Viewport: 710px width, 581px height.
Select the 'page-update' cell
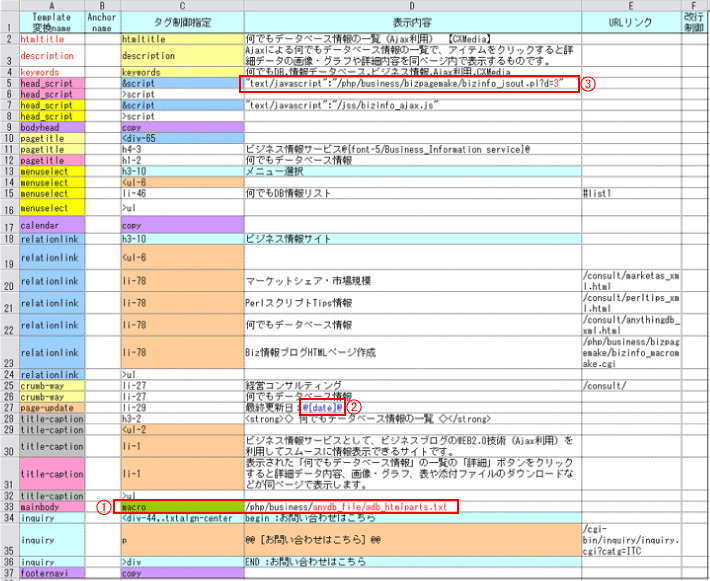(52, 408)
